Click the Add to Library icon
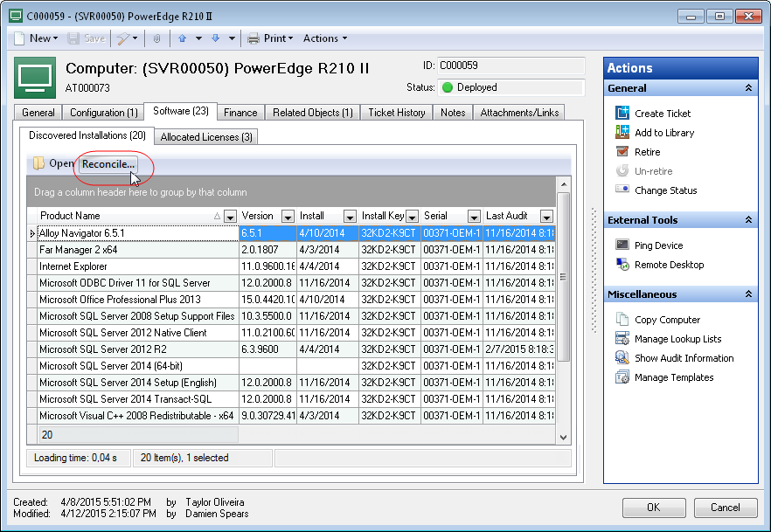The width and height of the screenshot is (771, 532). pos(622,132)
